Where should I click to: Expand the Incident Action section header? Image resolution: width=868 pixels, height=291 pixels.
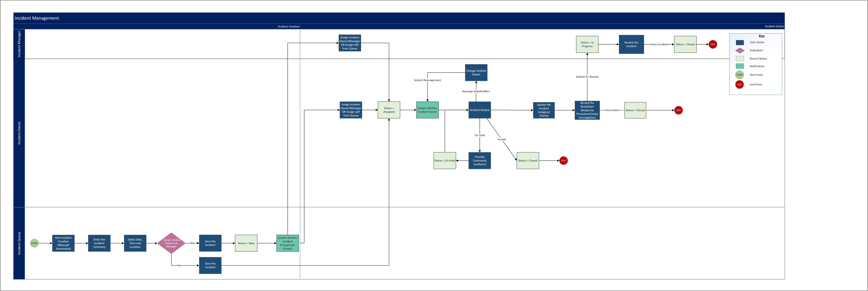772,26
